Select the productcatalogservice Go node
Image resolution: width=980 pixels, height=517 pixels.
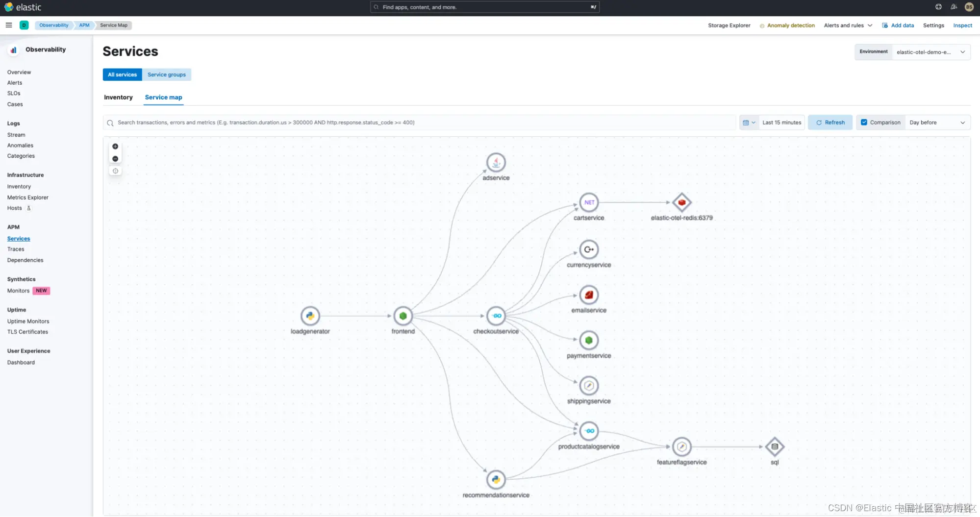click(589, 431)
